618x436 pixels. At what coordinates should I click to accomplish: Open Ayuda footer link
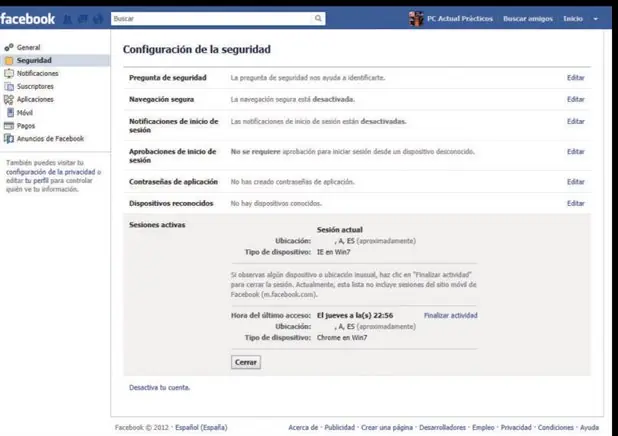click(x=589, y=427)
